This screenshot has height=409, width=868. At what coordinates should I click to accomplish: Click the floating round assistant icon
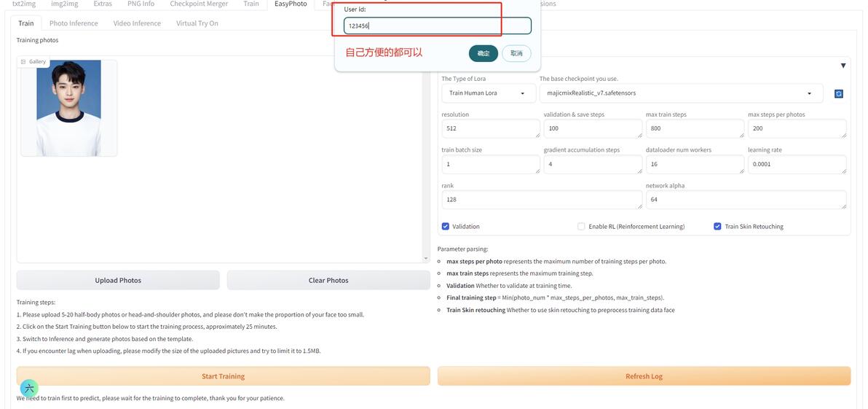click(29, 388)
